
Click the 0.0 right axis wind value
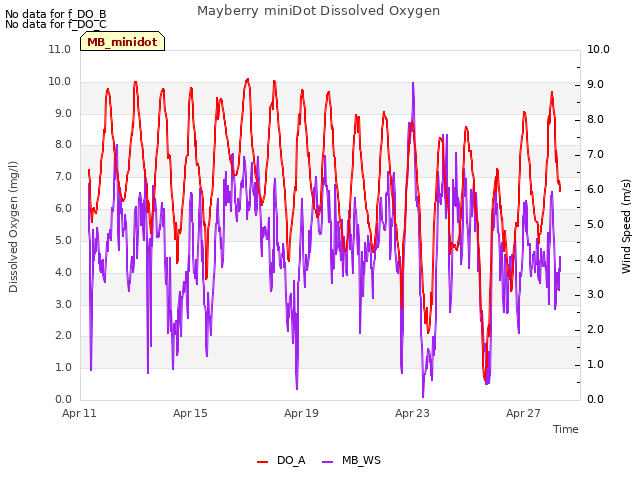pos(595,399)
